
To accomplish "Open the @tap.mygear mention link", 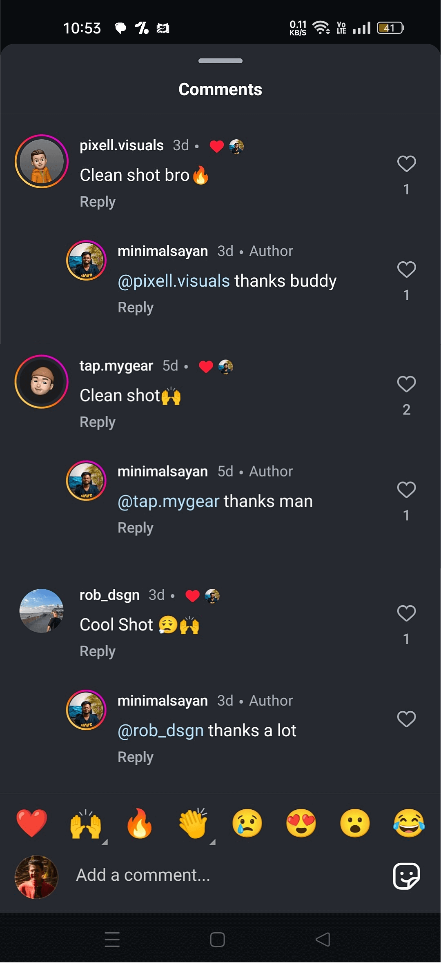I will click(168, 501).
